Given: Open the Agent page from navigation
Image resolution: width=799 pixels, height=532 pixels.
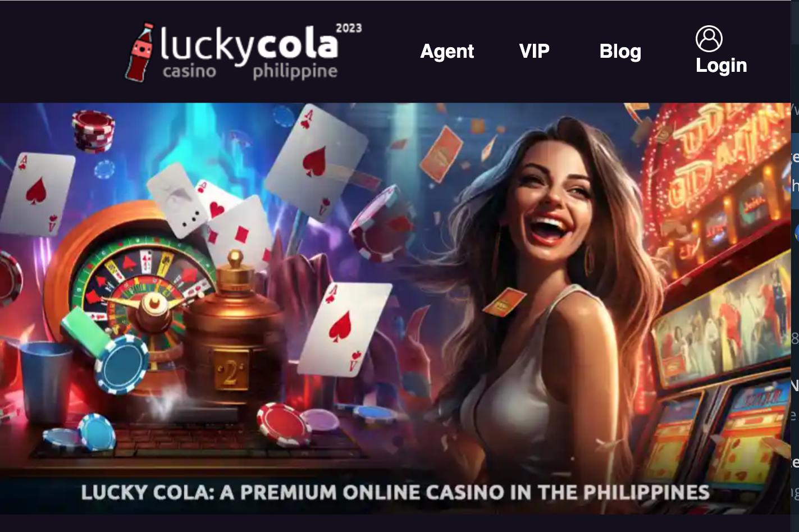Looking at the screenshot, I should [x=447, y=51].
